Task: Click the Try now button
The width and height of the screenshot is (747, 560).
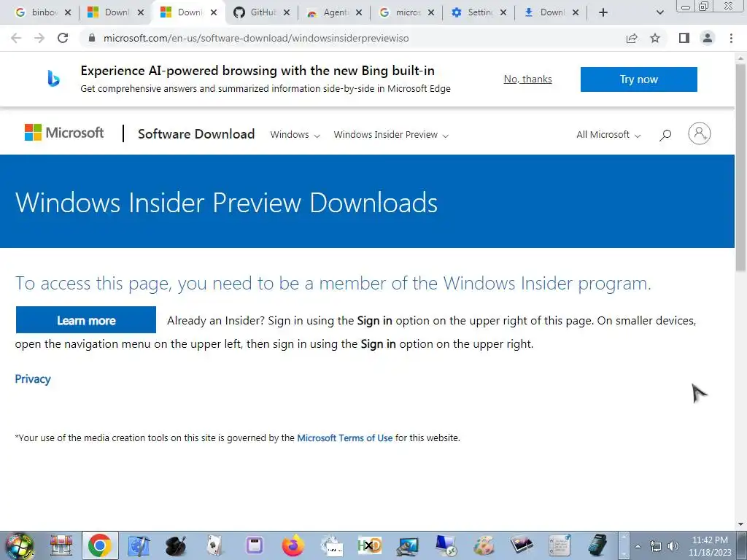Action: [639, 79]
